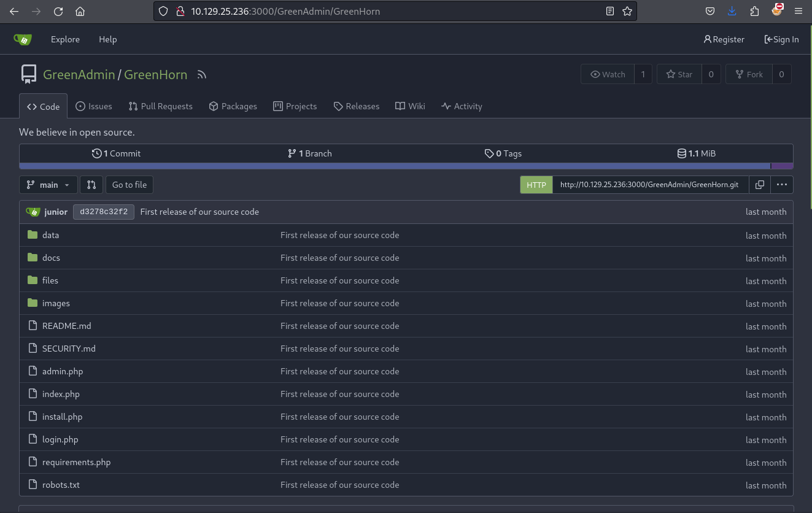The width and height of the screenshot is (812, 513).
Task: Open the GreenAdmin owner link
Action: pyautogui.click(x=79, y=74)
